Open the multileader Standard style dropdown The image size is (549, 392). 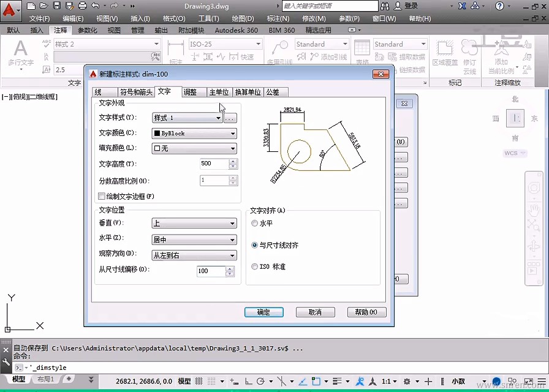coord(322,44)
